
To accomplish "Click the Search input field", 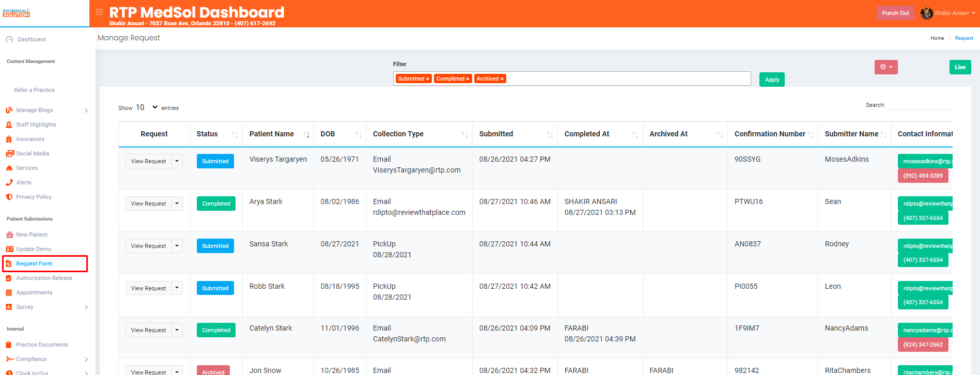I will [x=920, y=105].
